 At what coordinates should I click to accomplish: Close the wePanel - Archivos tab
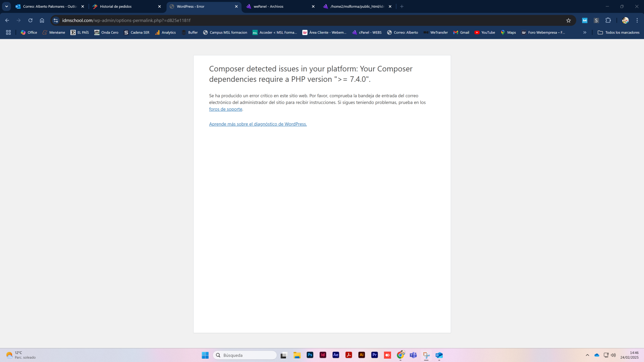313,6
